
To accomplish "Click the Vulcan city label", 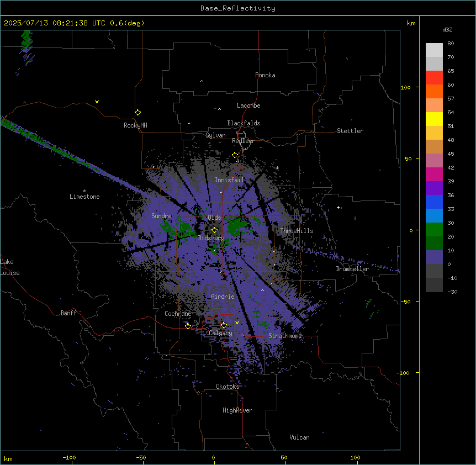I will (300, 437).
